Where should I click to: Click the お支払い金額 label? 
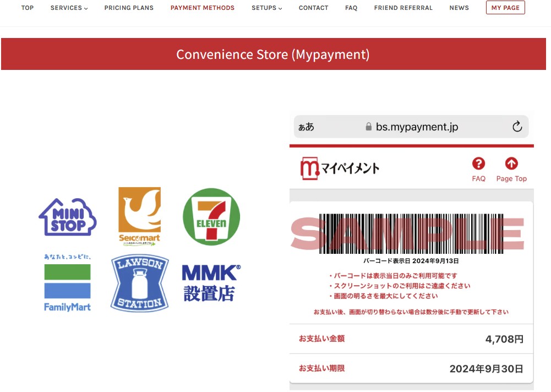pyautogui.click(x=321, y=339)
